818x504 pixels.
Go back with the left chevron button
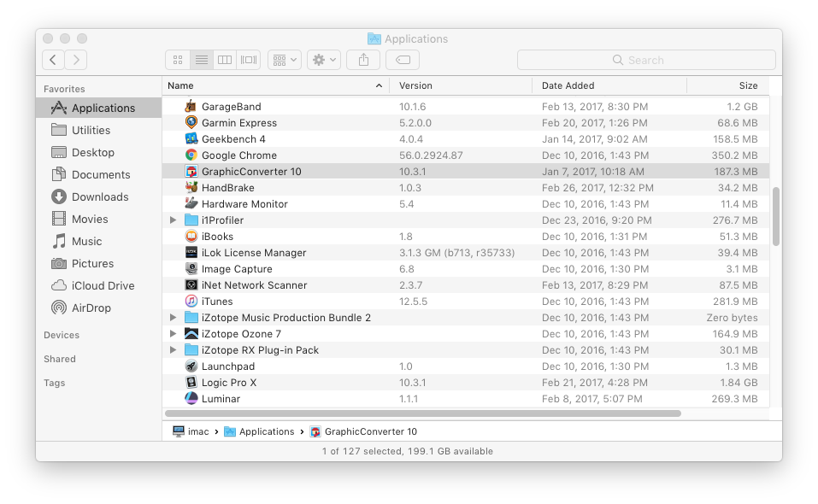(53, 60)
